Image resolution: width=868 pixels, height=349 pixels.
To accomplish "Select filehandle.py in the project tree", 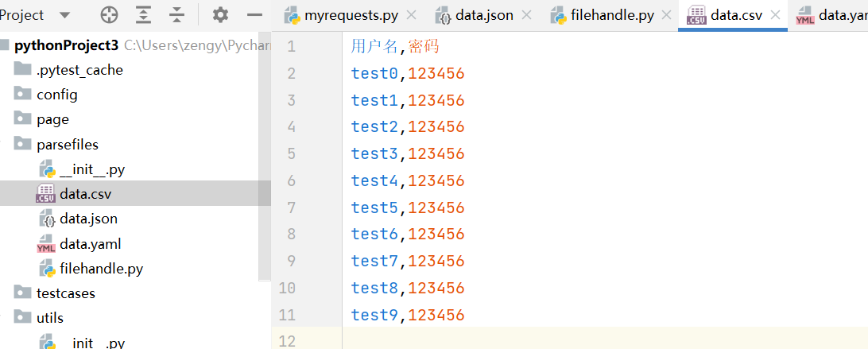I will point(101,269).
